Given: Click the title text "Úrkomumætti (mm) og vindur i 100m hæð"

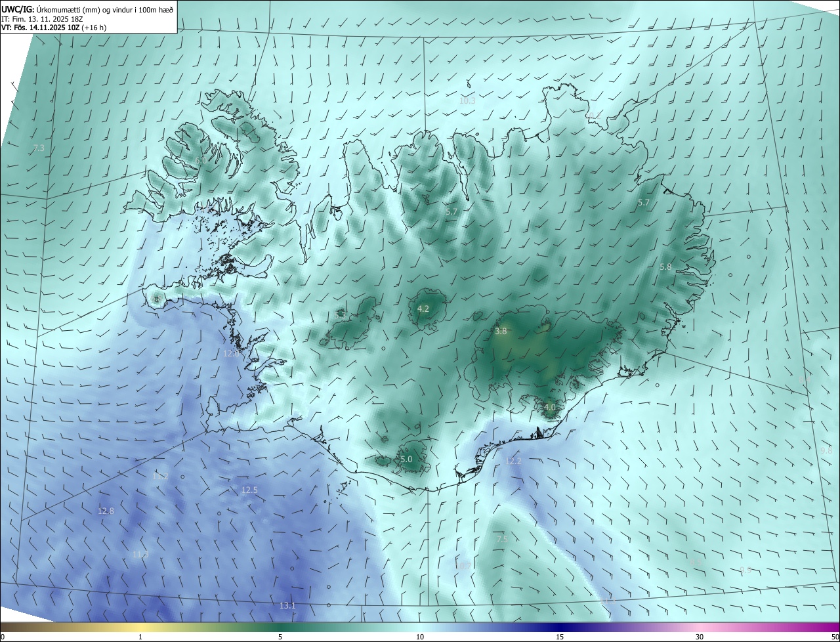Looking at the screenshot, I should pos(104,9).
